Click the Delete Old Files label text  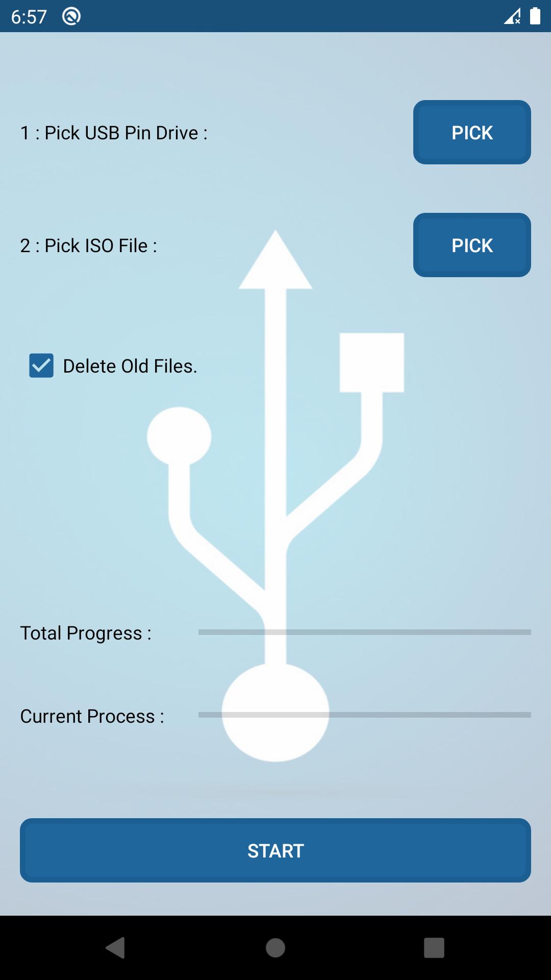coord(130,365)
